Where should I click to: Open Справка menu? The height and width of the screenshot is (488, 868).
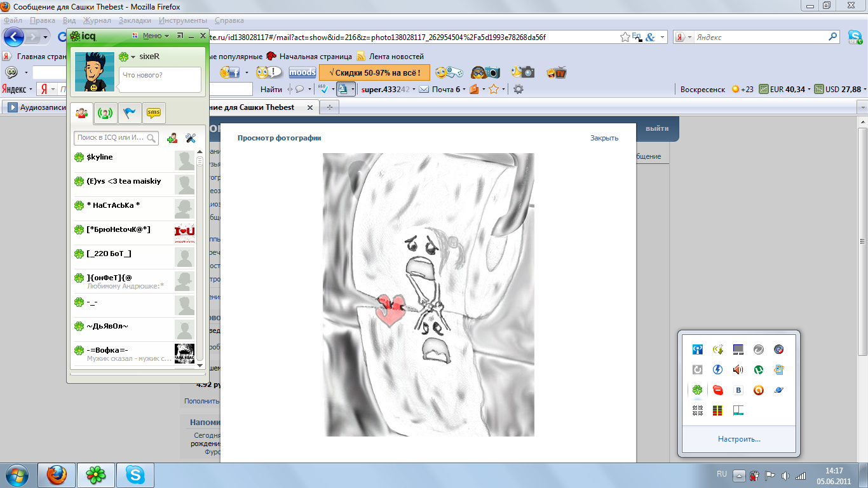pos(229,20)
